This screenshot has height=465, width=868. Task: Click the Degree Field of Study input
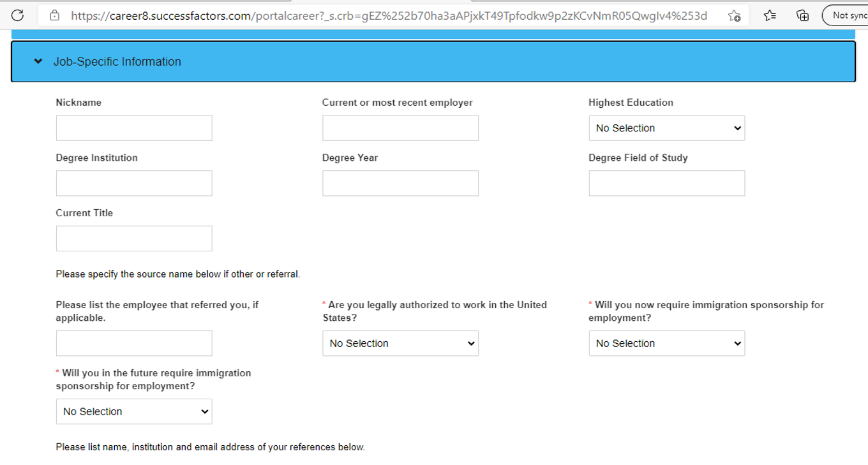[x=666, y=184]
